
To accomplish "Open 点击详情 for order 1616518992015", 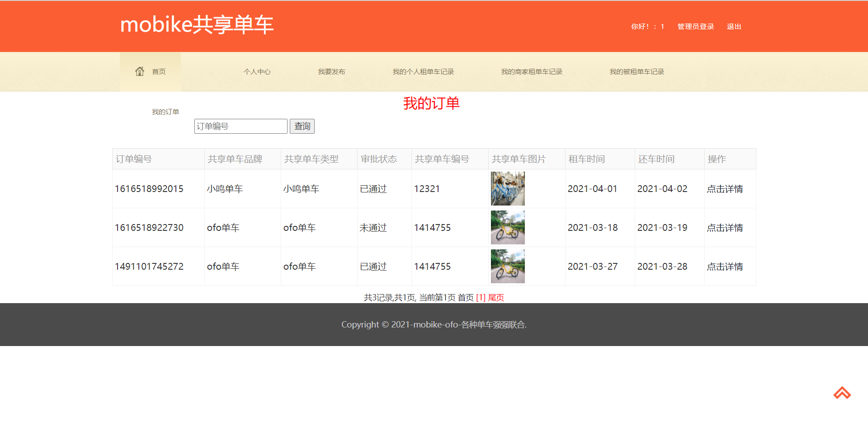I will click(x=725, y=189).
